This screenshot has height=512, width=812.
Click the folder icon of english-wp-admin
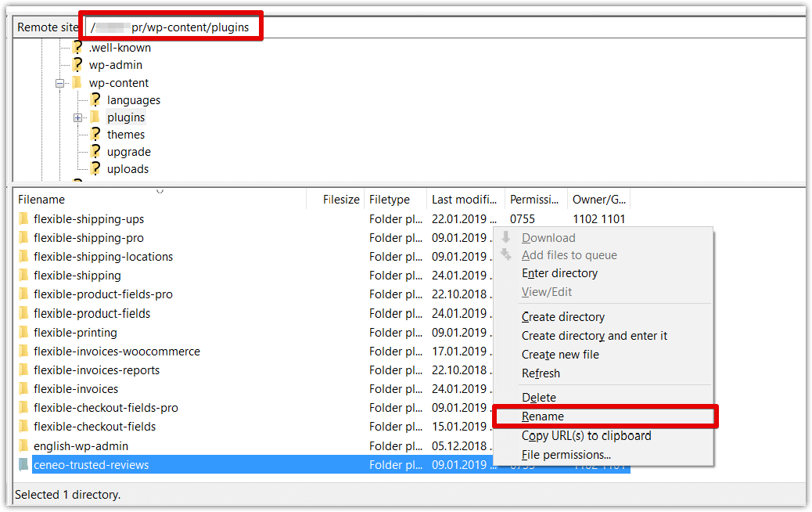23,445
